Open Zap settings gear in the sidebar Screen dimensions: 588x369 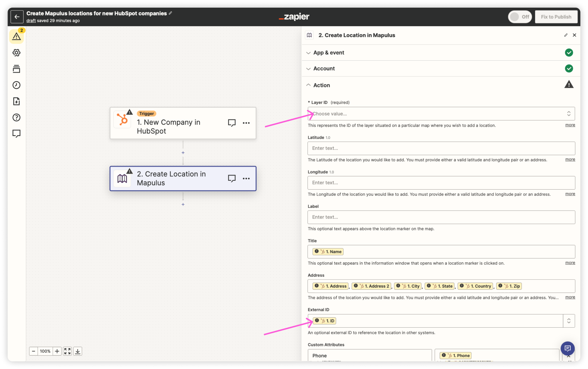(16, 53)
